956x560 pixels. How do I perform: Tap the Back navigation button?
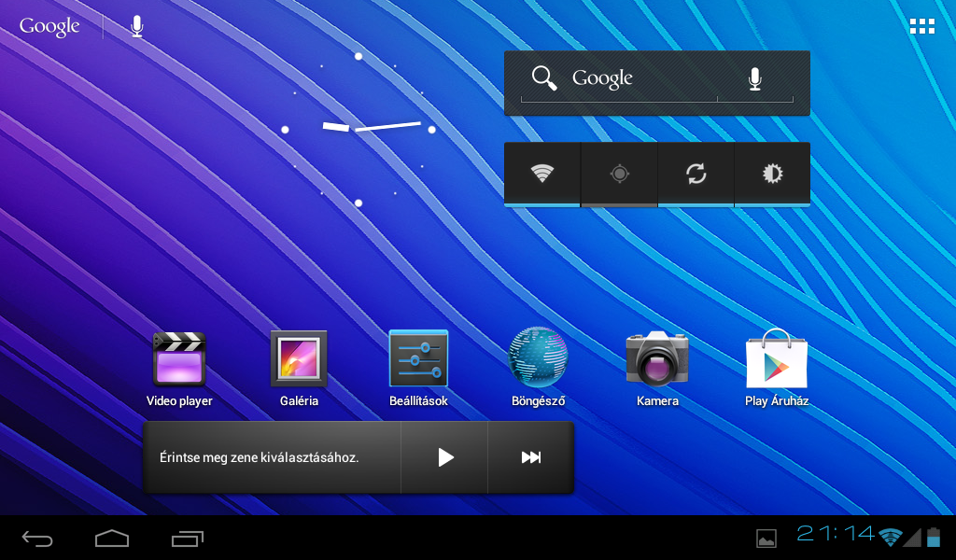(37, 539)
